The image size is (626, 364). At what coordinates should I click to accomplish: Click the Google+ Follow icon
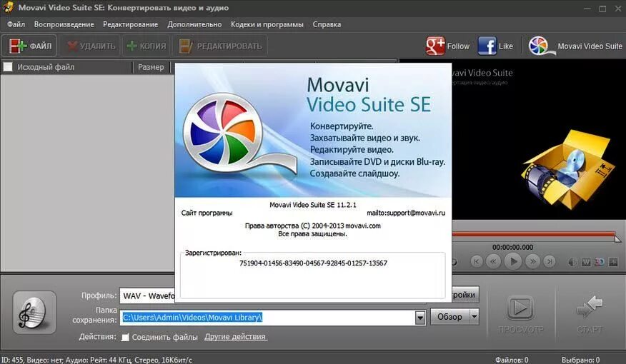pos(435,46)
